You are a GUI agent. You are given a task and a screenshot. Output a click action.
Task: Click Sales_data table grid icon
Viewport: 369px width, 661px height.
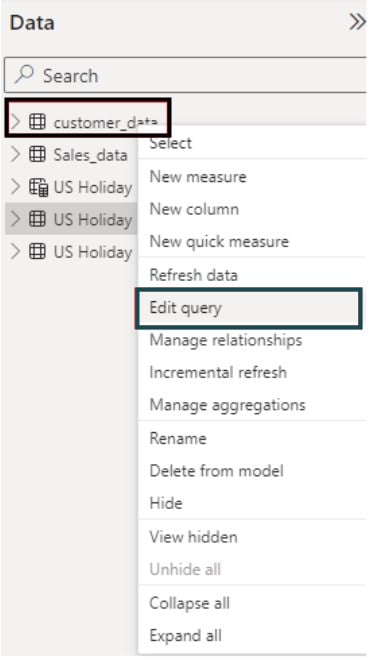pos(37,154)
